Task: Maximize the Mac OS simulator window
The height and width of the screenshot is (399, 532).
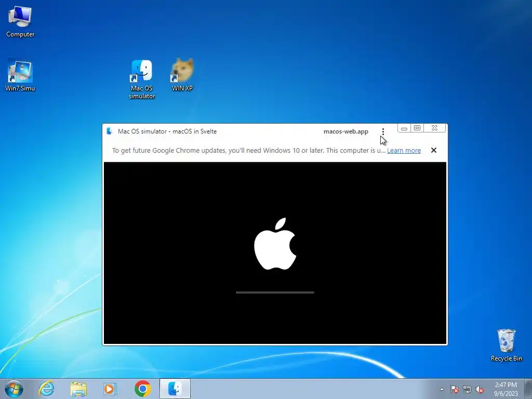Action: click(x=417, y=128)
